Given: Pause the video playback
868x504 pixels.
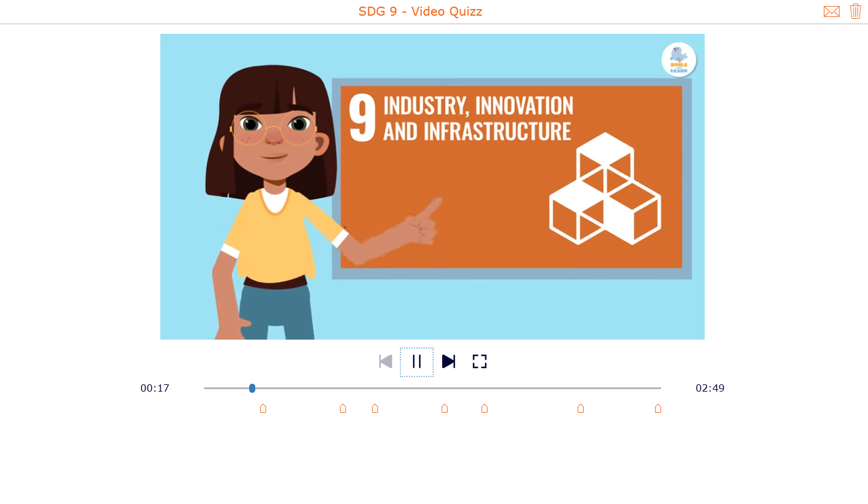Looking at the screenshot, I should tap(417, 361).
